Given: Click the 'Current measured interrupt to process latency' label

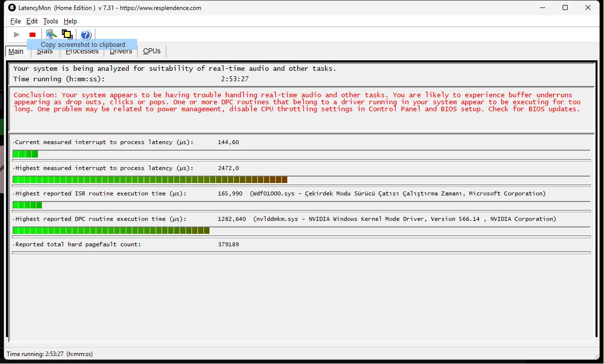Looking at the screenshot, I should tap(103, 142).
